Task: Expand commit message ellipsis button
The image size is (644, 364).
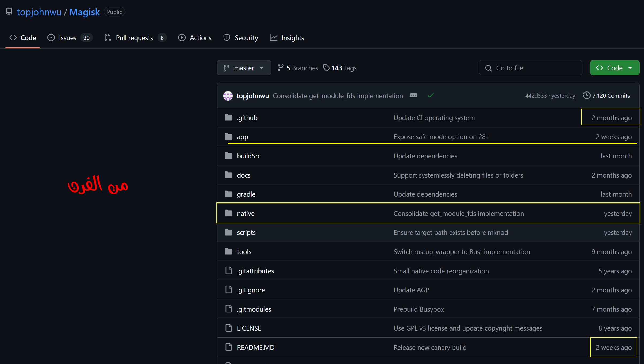Action: (413, 95)
